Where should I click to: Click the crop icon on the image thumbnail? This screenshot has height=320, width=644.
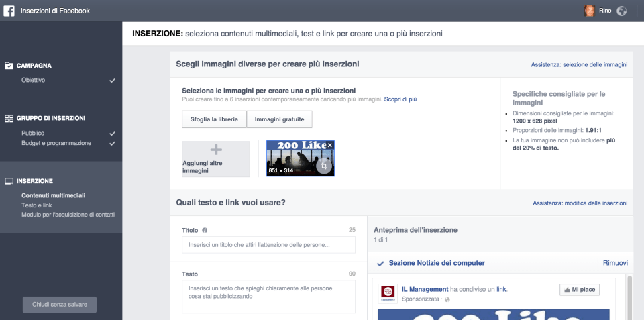(323, 166)
